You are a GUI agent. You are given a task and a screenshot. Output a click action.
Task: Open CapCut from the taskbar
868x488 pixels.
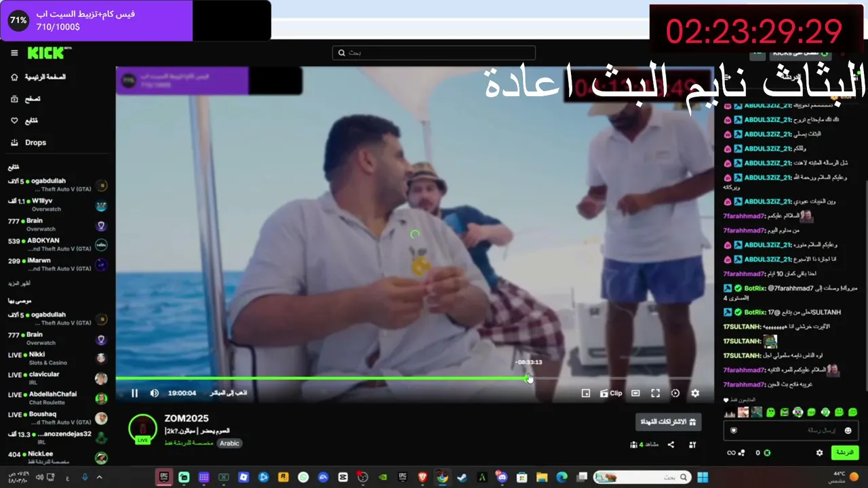[x=343, y=477]
